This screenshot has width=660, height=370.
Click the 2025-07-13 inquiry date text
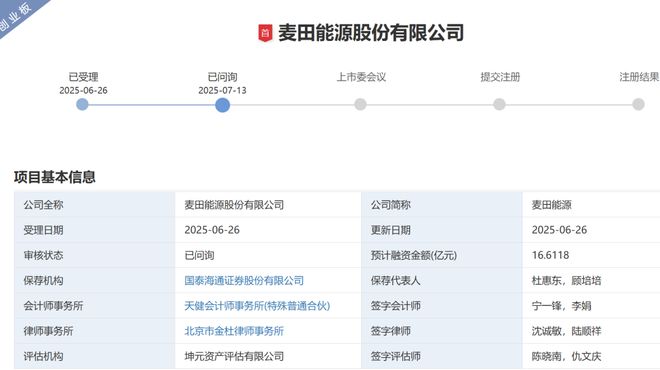[222, 91]
